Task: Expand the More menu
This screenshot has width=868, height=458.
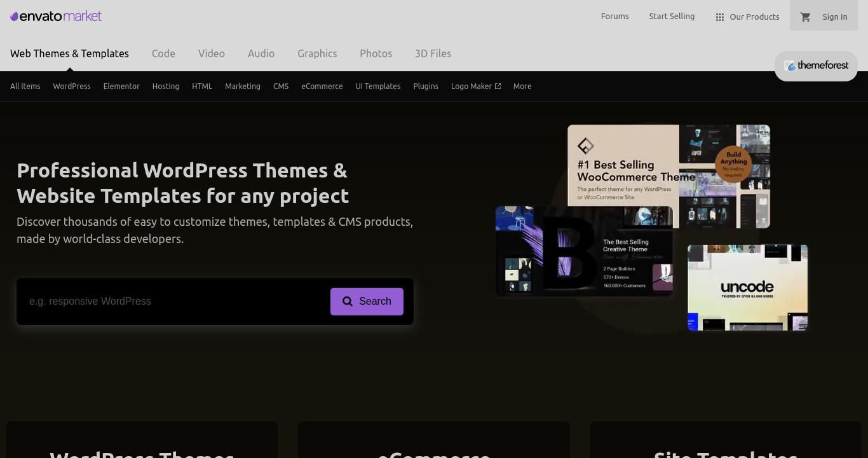Action: [x=522, y=87]
